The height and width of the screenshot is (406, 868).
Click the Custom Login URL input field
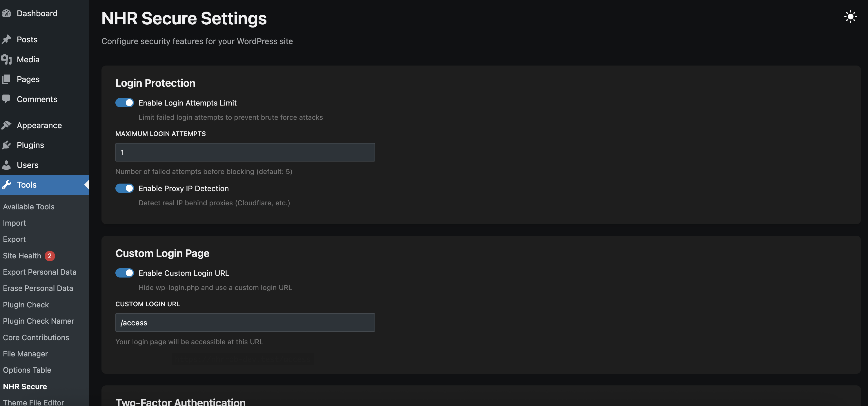pos(245,322)
